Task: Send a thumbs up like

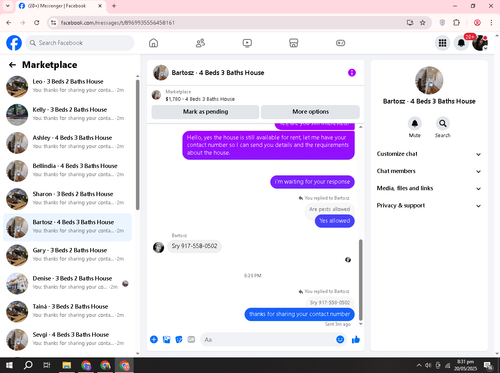Action: tap(356, 339)
